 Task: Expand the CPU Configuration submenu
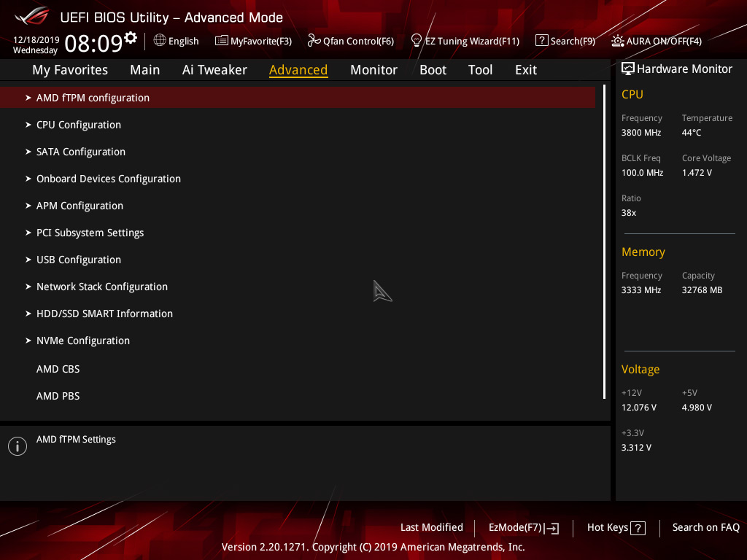pyautogui.click(x=78, y=125)
